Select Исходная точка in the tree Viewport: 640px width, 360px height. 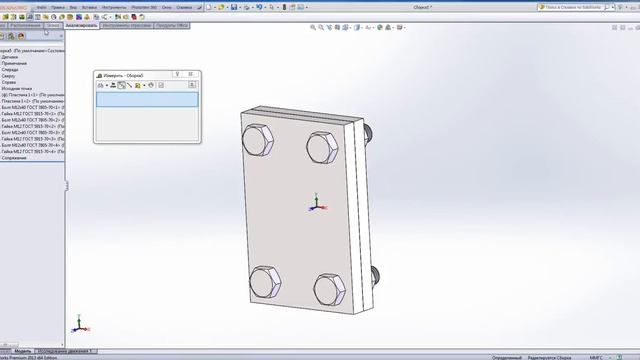[x=17, y=89]
